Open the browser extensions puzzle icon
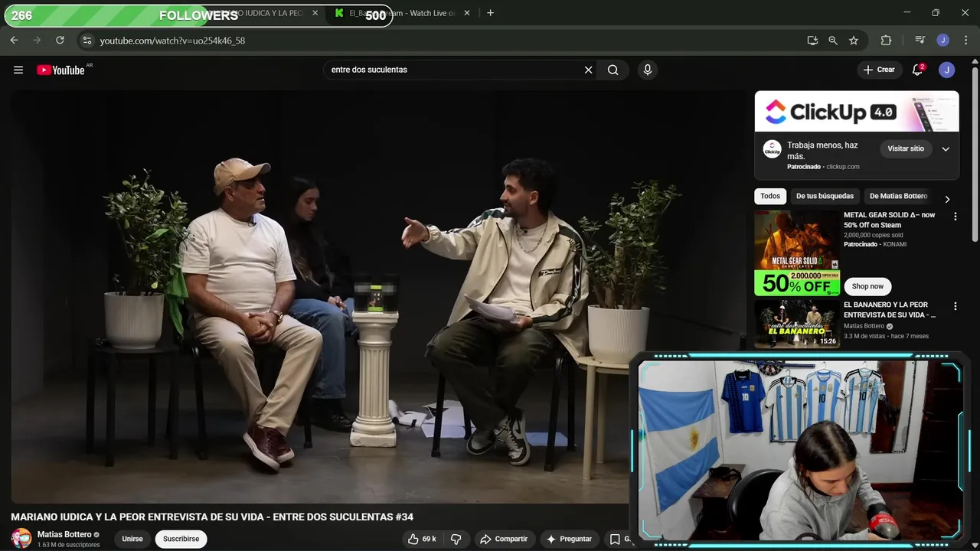This screenshot has height=551, width=980. click(x=886, y=41)
